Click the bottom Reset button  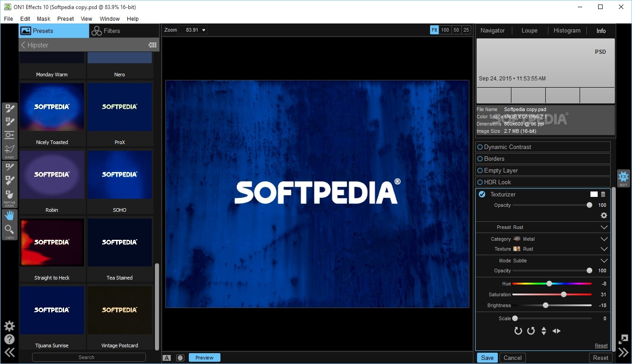coord(600,358)
